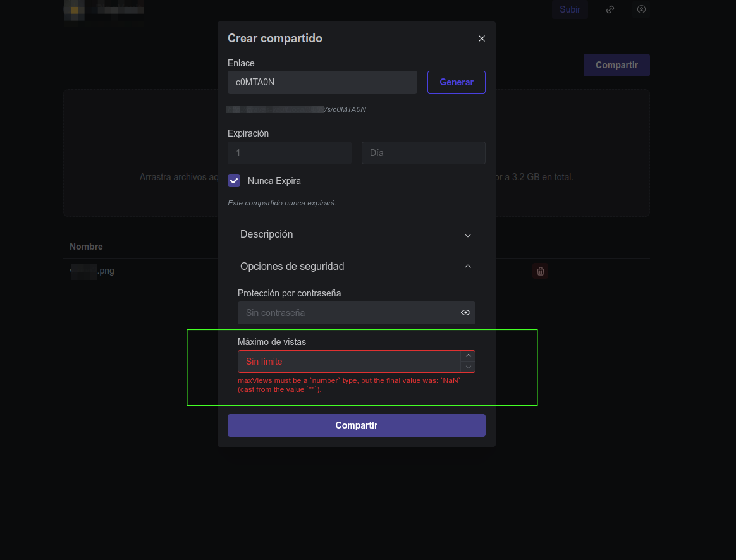736x560 pixels.
Task: Click the Enlace text field
Action: point(322,82)
